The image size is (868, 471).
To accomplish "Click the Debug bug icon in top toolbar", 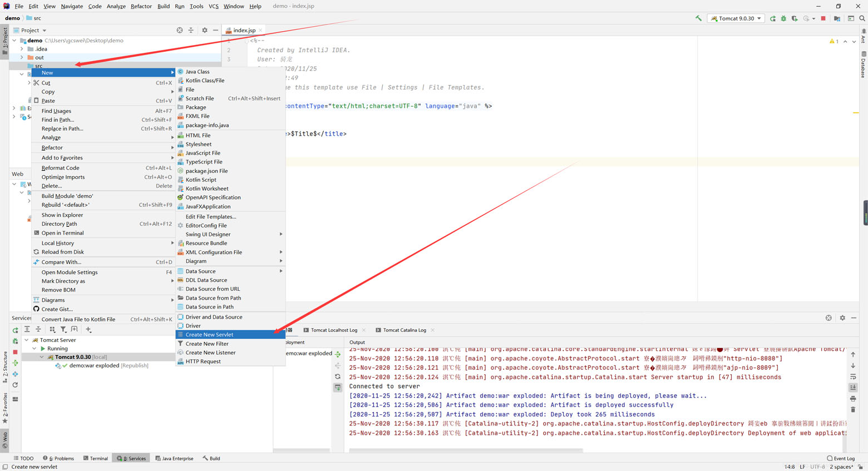I will (x=783, y=18).
